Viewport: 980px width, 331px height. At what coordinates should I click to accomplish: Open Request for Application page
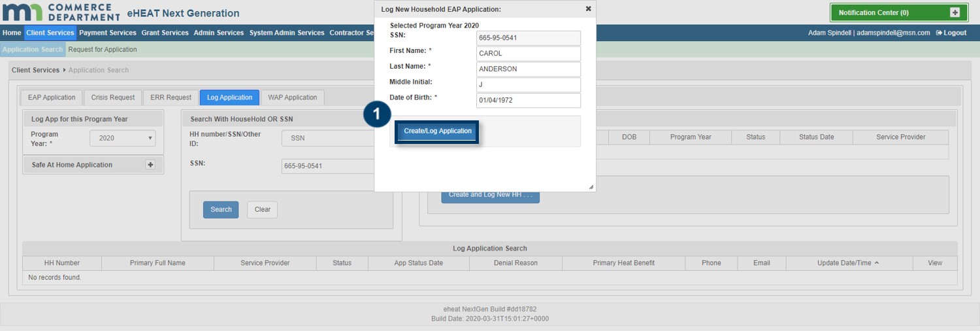tap(103, 49)
